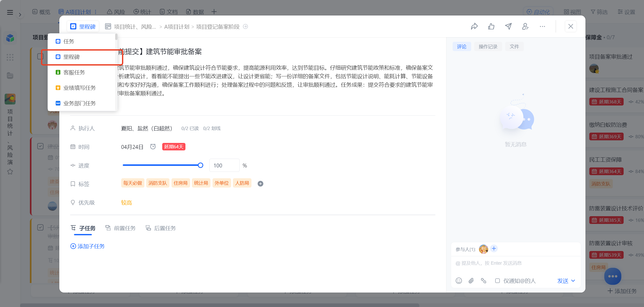Open the 设置 settings

[x=626, y=12]
